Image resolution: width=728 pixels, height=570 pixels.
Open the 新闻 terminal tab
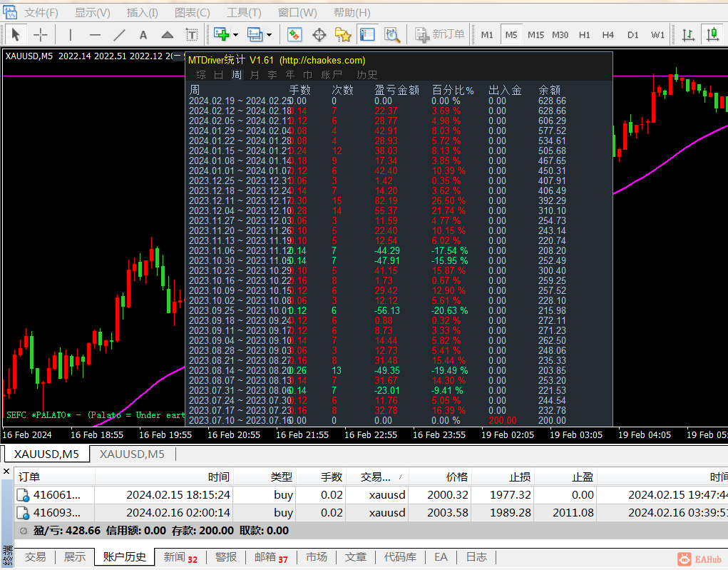click(180, 557)
